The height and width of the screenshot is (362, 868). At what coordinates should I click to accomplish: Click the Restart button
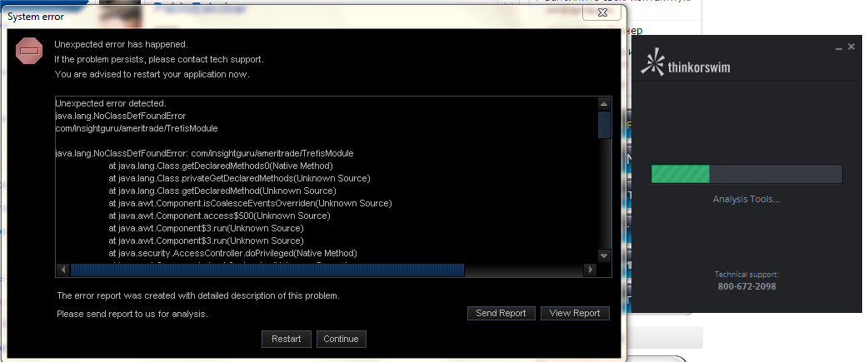coord(287,339)
